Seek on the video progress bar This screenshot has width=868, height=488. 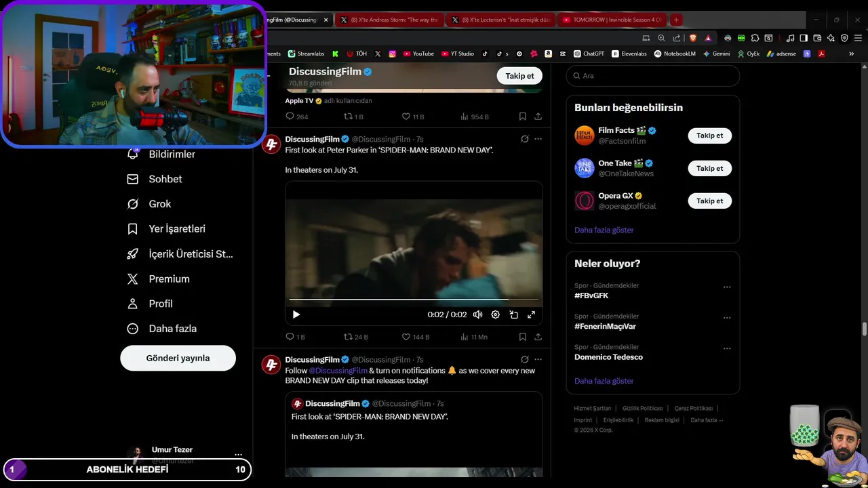pos(414,299)
